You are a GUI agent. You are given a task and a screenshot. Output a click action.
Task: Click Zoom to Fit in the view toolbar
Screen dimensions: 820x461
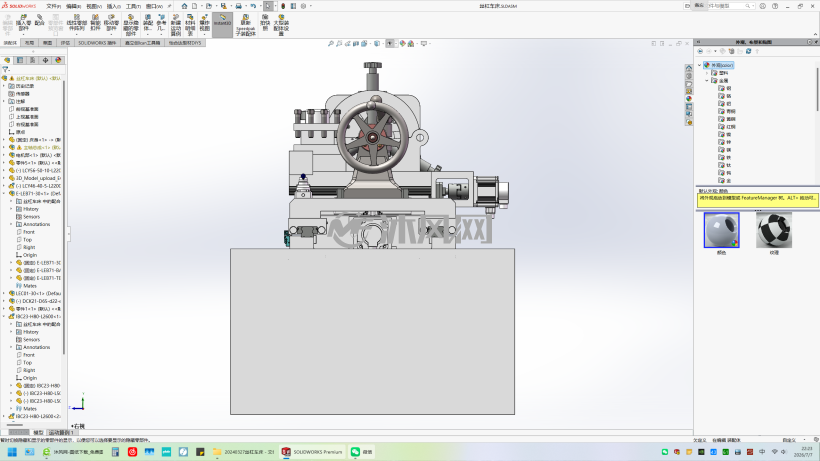[331, 43]
